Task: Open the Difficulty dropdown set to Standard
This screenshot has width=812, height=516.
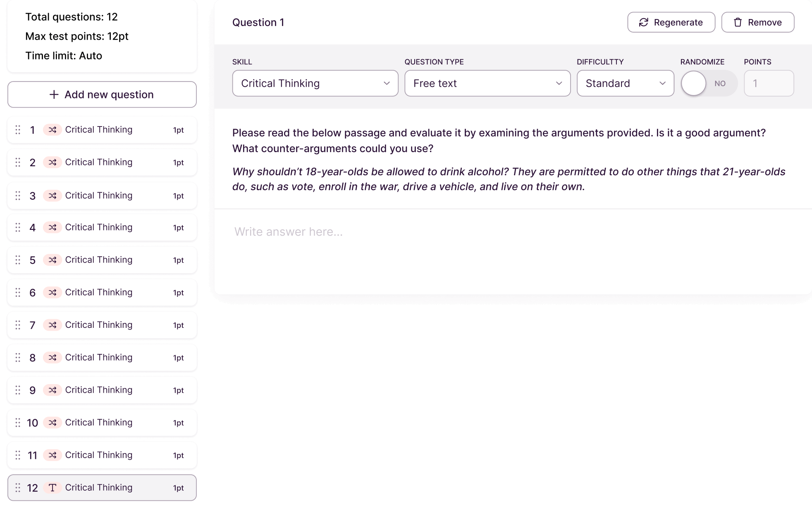Action: point(625,84)
